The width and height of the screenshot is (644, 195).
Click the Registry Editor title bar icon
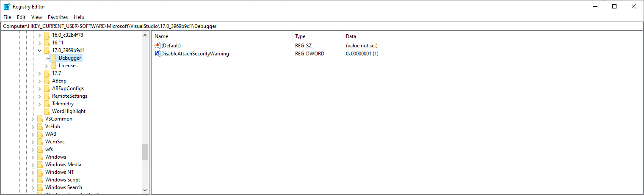7,6
